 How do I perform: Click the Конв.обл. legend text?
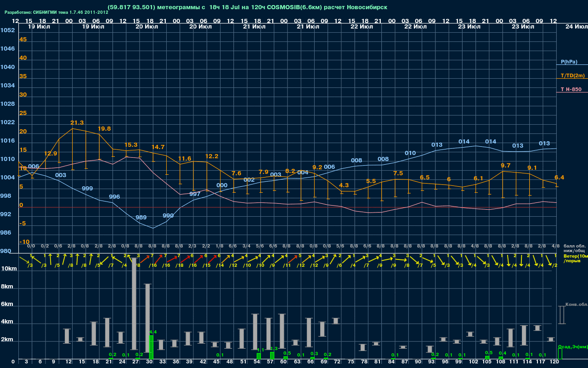tap(576, 305)
